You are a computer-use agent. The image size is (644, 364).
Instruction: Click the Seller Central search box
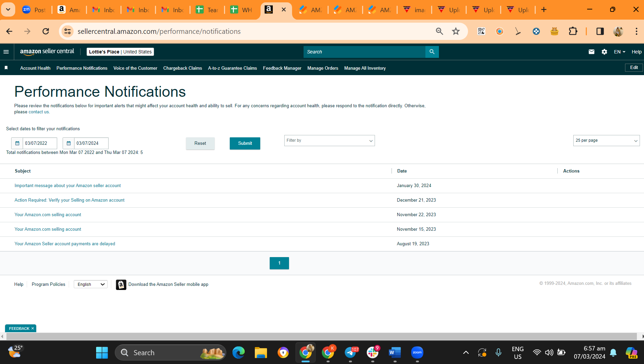[x=364, y=52]
